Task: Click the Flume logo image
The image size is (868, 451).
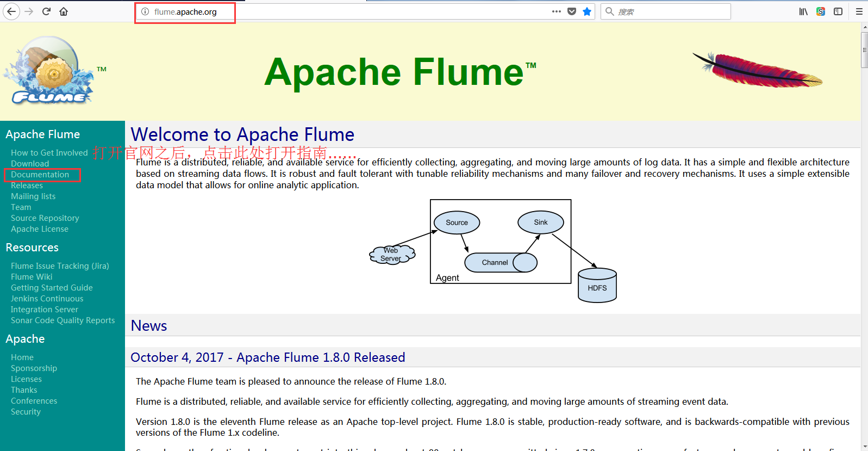Action: [x=50, y=70]
